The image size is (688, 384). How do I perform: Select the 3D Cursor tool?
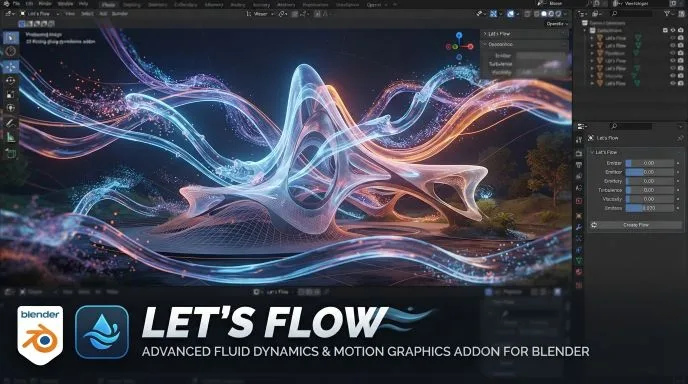11,52
